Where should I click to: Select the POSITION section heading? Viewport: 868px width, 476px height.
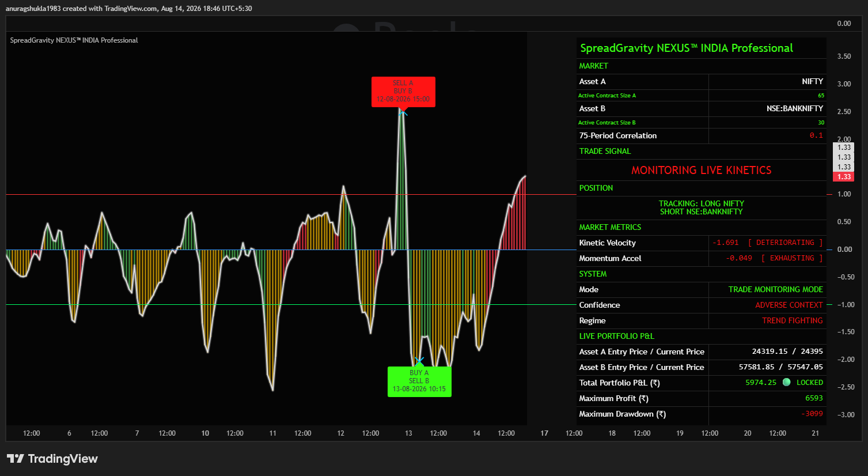[596, 188]
